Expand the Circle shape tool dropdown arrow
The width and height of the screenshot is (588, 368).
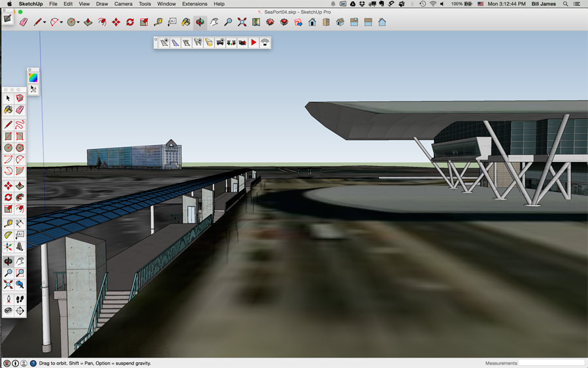78,22
